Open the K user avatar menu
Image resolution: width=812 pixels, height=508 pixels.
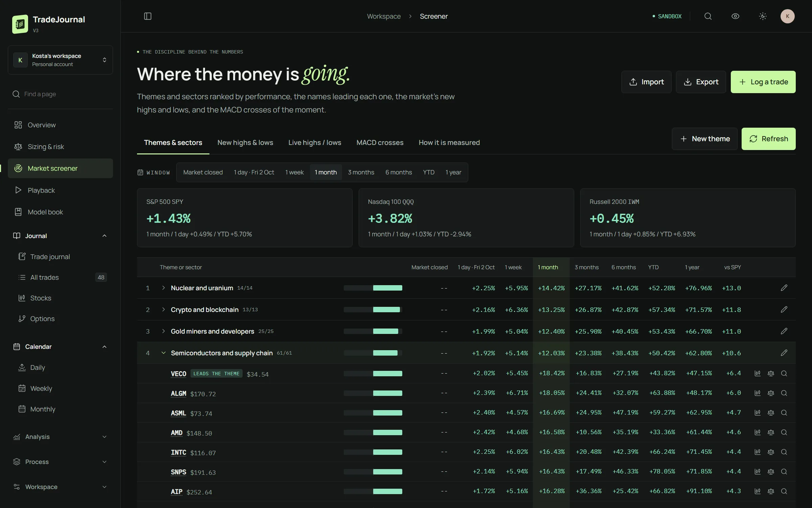(x=787, y=16)
